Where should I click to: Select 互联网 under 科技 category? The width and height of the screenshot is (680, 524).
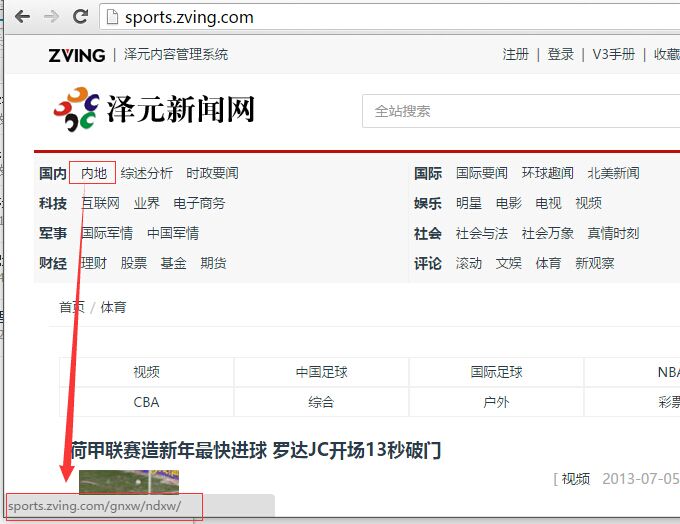click(x=100, y=203)
